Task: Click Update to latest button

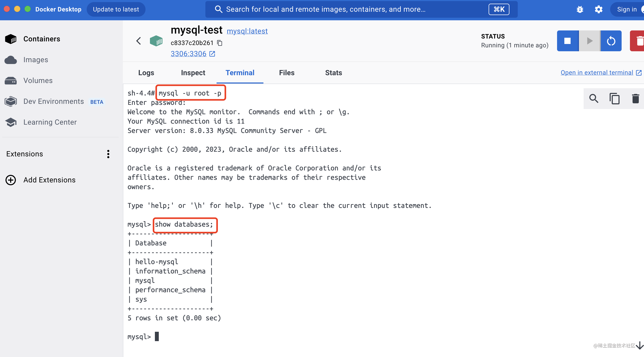Action: pos(116,9)
